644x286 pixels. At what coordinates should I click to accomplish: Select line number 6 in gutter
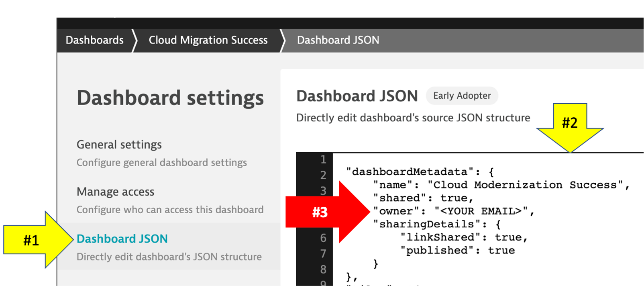point(323,238)
